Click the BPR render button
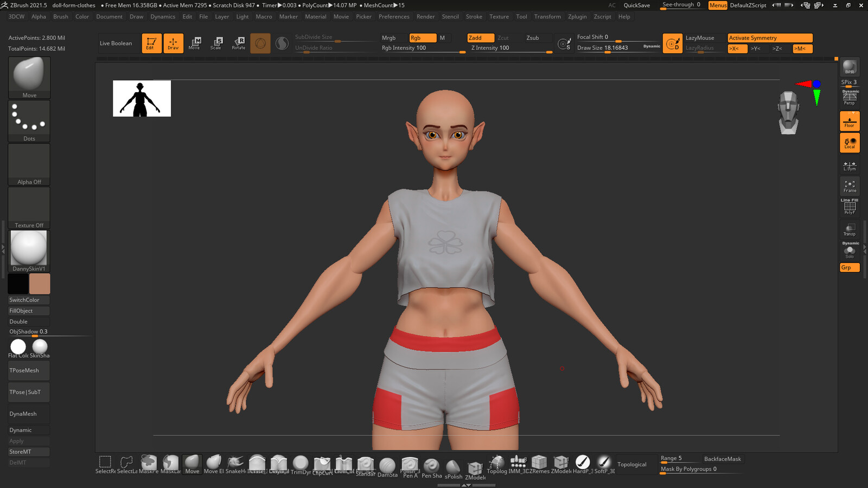 point(850,67)
